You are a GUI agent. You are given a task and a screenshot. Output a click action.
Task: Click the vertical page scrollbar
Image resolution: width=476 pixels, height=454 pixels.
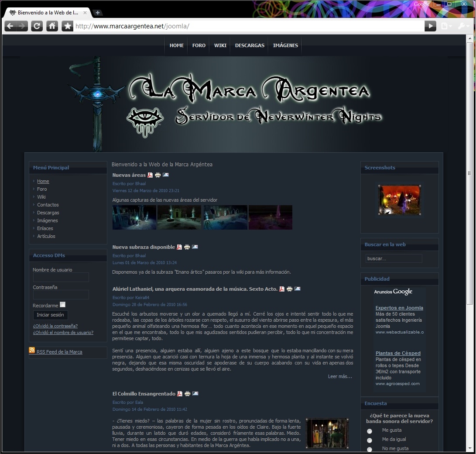(x=469, y=175)
